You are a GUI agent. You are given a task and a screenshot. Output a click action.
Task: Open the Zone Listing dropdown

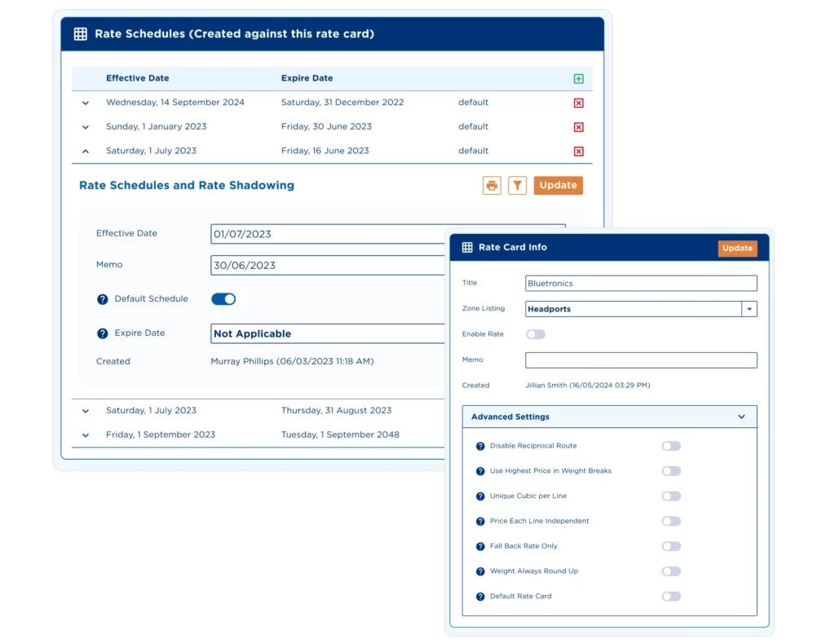pos(749,309)
